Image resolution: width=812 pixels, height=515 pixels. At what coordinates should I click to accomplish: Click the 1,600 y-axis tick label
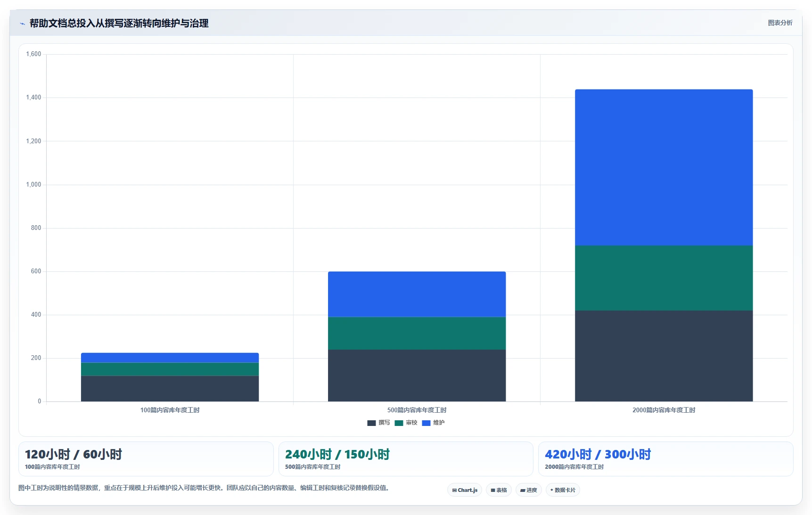tap(33, 54)
